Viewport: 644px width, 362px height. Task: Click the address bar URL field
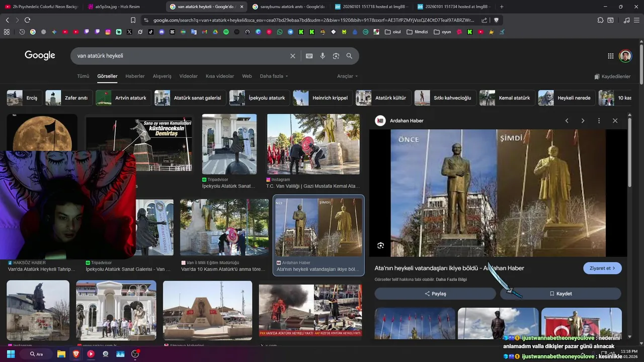click(x=313, y=20)
